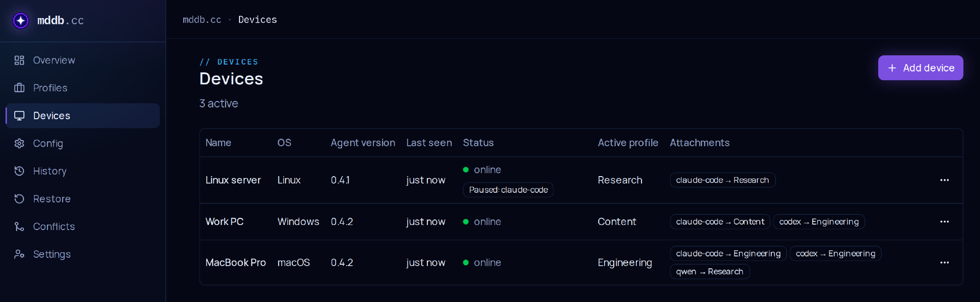Click the codex → Engineering chip on Work PC
Image resolution: width=980 pixels, height=302 pixels.
tap(819, 222)
